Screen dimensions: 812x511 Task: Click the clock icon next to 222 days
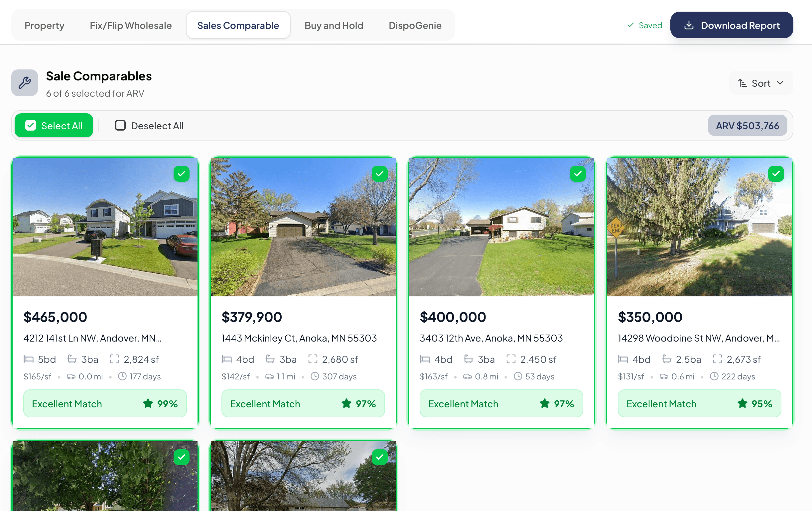(714, 376)
